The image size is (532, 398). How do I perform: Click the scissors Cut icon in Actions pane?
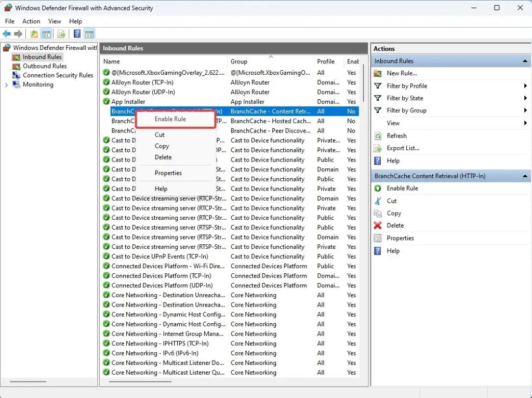378,201
